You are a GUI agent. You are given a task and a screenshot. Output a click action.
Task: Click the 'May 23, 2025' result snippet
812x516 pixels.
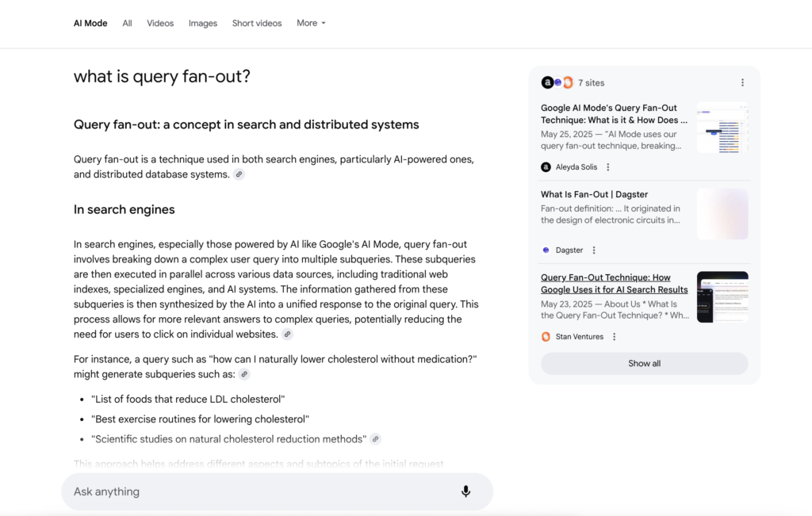pos(615,309)
